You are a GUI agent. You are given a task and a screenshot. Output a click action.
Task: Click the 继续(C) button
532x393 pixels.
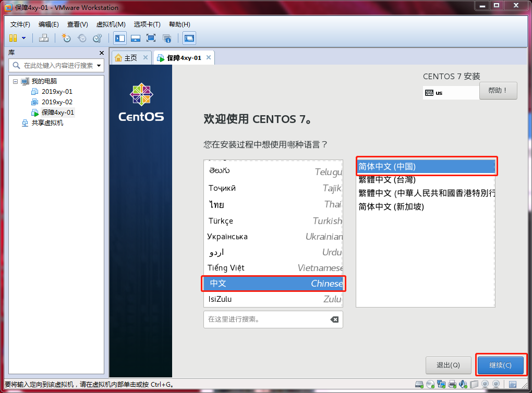(x=501, y=365)
